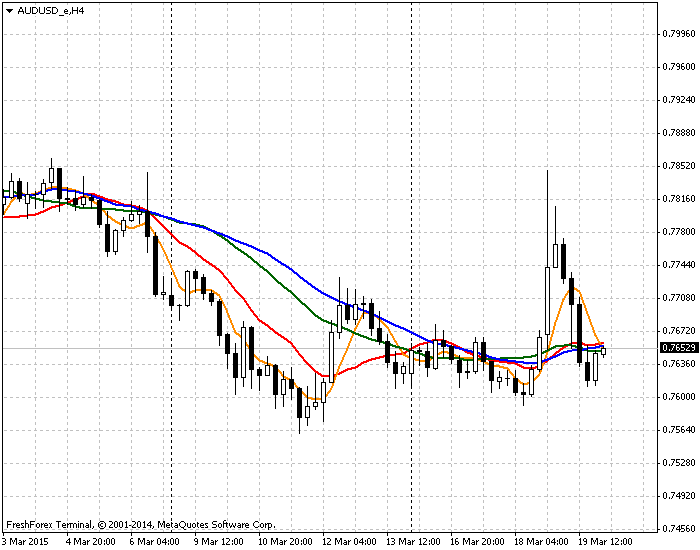This screenshot has height=550, width=700.
Task: Click the 0.78520 price axis label
Action: point(679,166)
